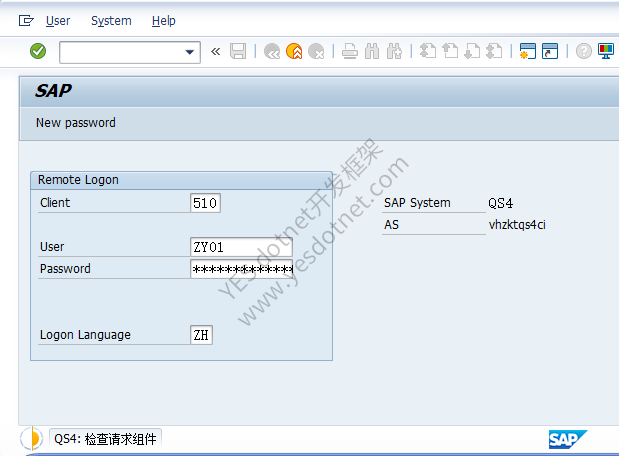The width and height of the screenshot is (619, 456).
Task: Click the SAP logo in status bar
Action: (568, 439)
